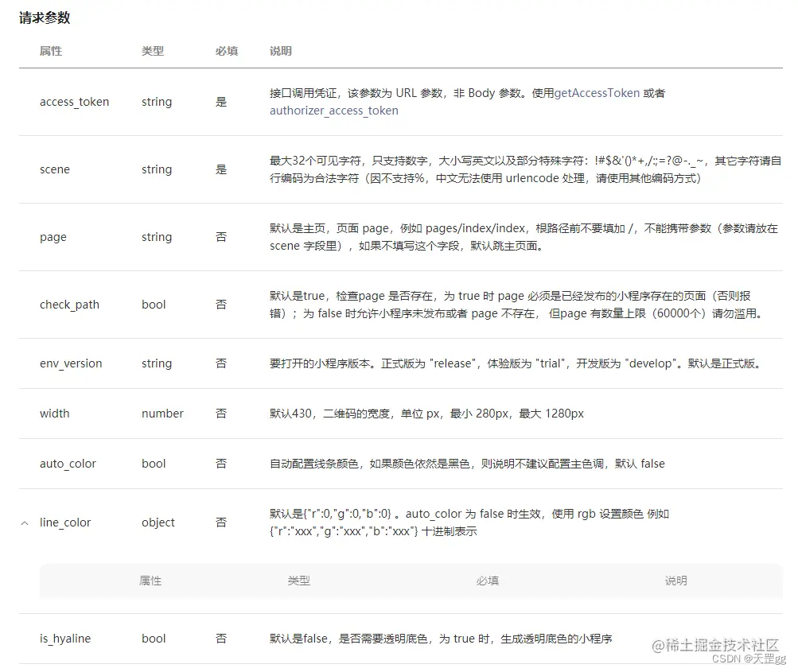
Task: Click the check_path parameter row
Action: (x=69, y=305)
